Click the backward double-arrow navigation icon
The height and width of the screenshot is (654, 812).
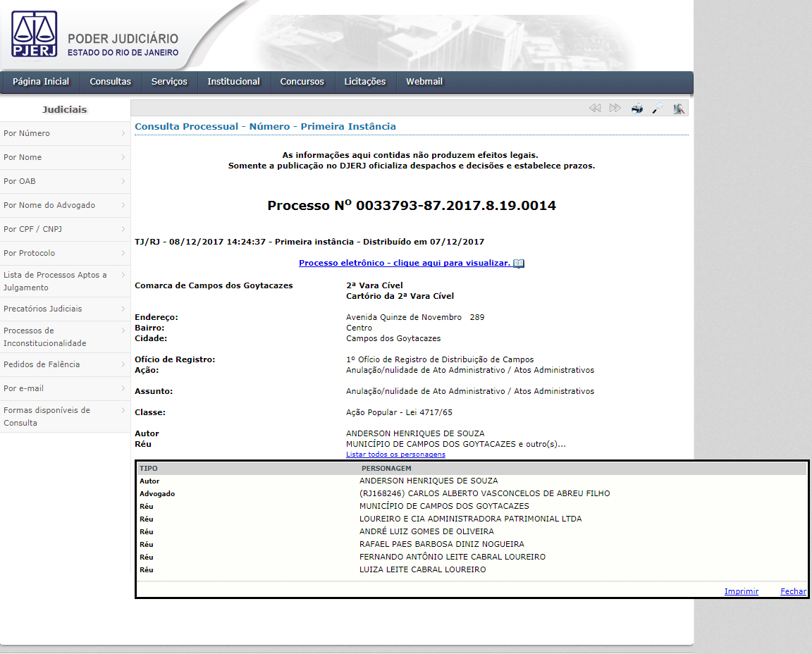(x=595, y=108)
